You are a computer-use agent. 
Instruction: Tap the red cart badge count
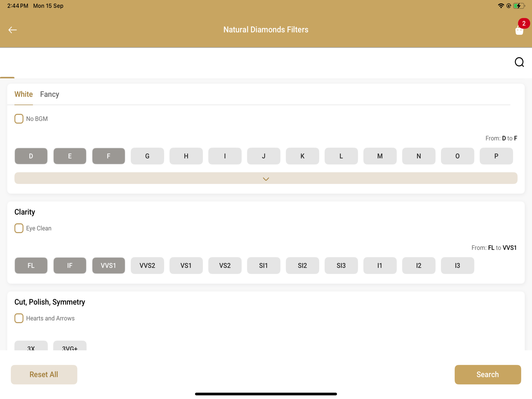coord(524,23)
